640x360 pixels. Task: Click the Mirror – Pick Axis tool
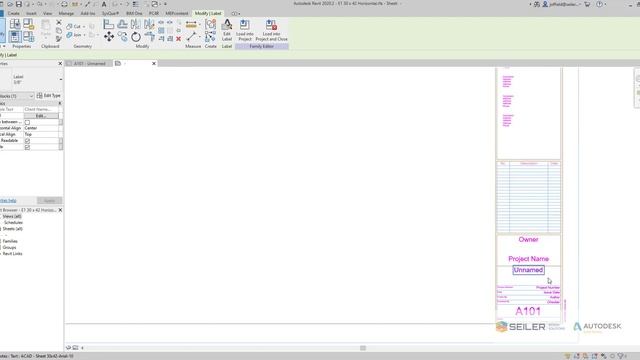click(136, 24)
